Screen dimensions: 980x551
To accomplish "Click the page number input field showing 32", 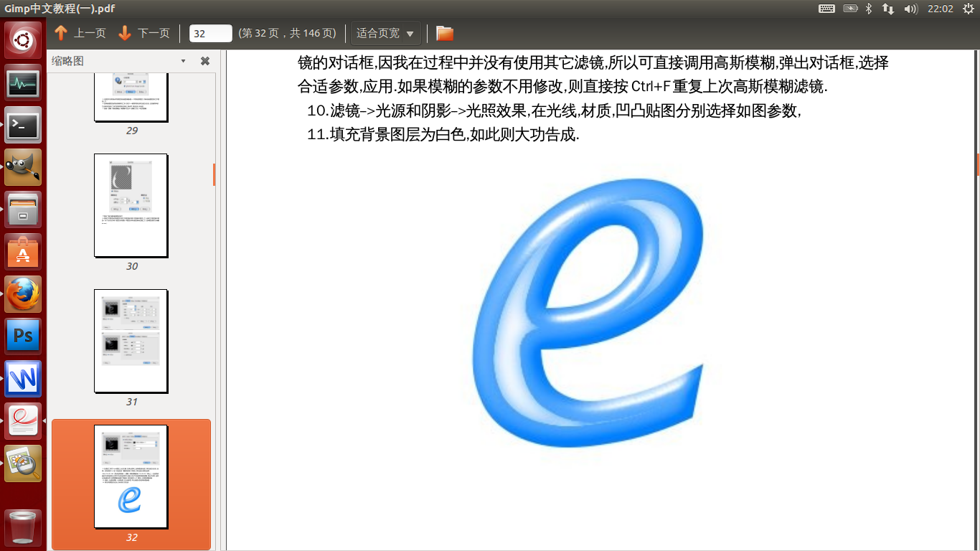I will 210,33.
